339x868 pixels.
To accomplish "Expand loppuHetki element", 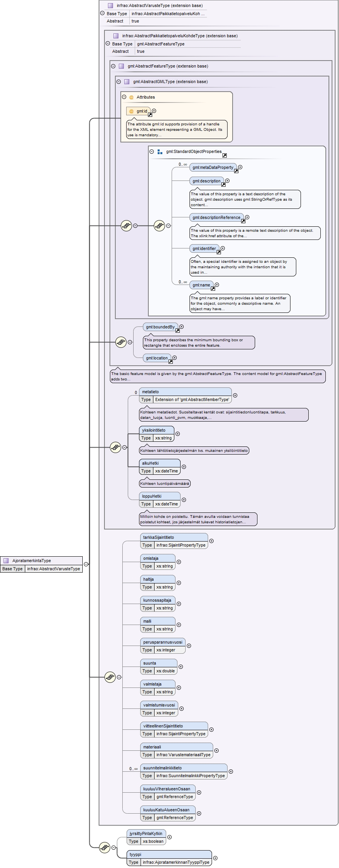I will tap(184, 500).
